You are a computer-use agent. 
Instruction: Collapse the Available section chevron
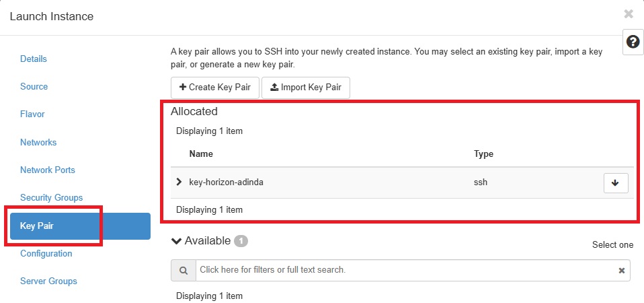coord(176,241)
